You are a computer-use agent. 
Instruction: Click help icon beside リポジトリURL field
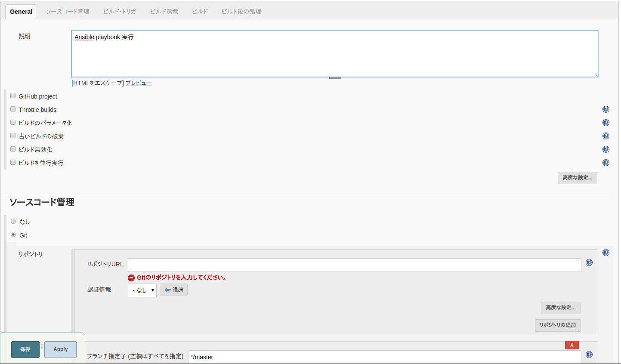(589, 262)
